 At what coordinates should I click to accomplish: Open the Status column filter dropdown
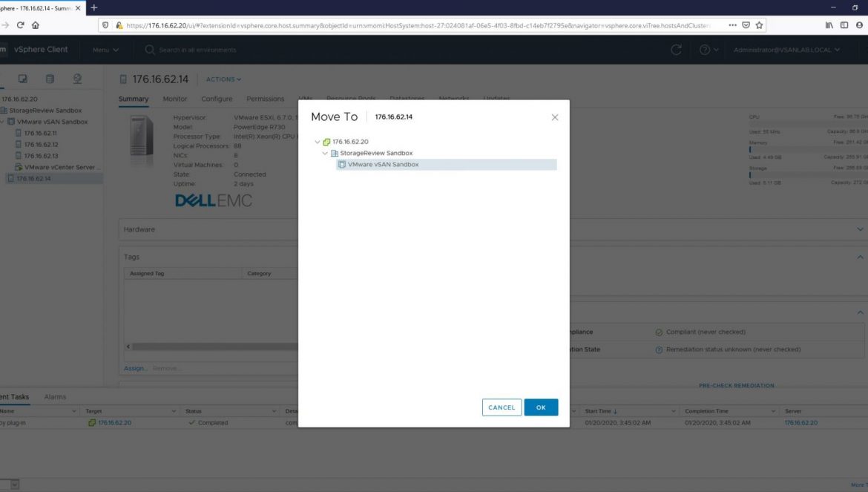pos(274,411)
